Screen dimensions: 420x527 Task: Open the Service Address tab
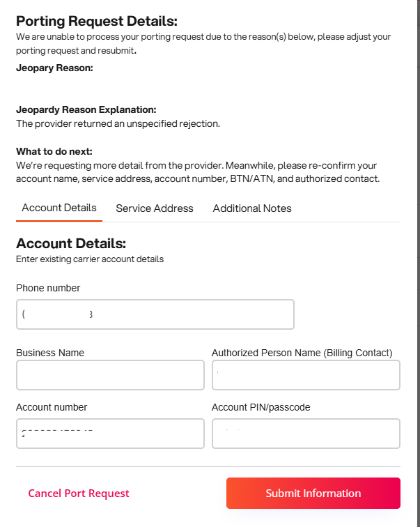tap(155, 208)
